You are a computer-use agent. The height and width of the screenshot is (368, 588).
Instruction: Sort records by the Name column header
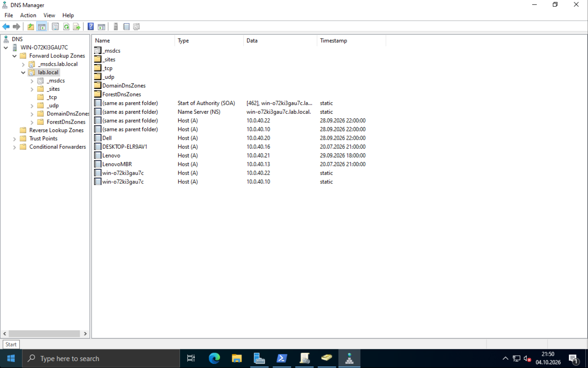133,41
